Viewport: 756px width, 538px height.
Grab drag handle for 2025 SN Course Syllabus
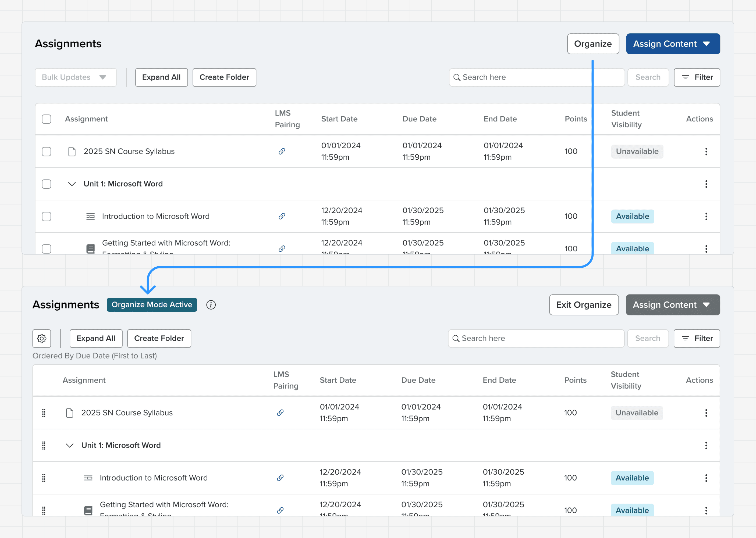click(44, 413)
